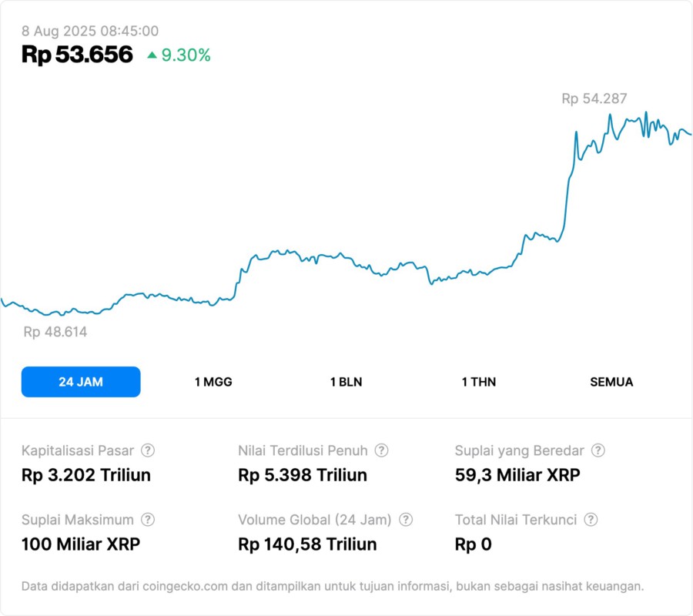Click the current price Rp 53.656
The image size is (693, 616).
[77, 55]
